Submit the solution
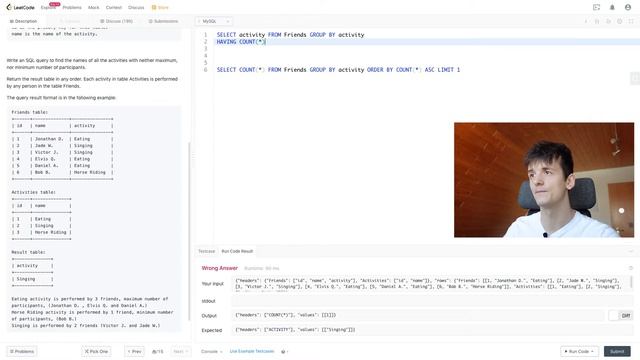The image size is (640, 360). tap(617, 351)
